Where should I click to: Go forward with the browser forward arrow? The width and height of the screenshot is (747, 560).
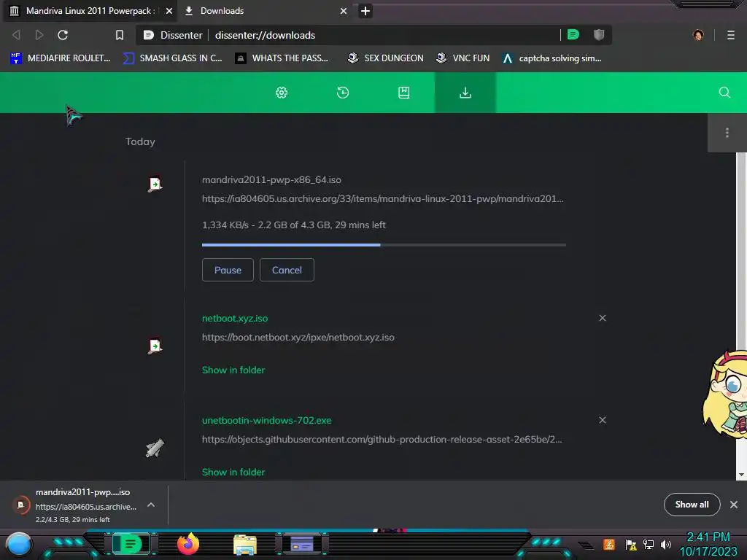[x=39, y=35]
